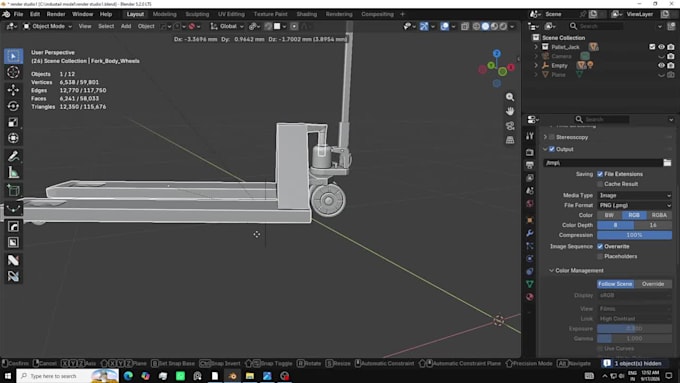Open the Physics properties tab

(530, 259)
